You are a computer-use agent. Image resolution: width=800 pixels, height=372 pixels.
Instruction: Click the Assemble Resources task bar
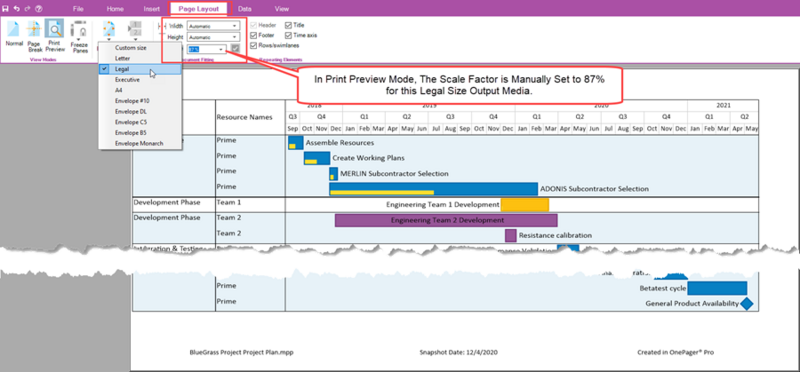(x=295, y=143)
